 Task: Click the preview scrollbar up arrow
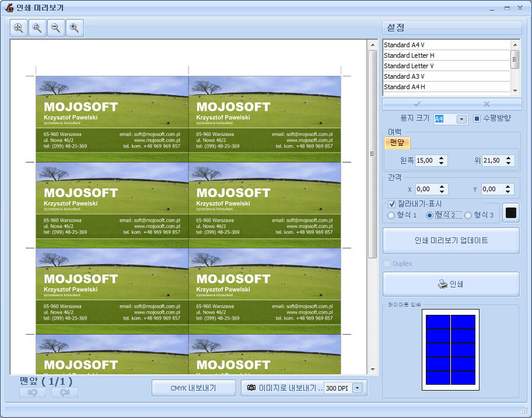pyautogui.click(x=373, y=45)
